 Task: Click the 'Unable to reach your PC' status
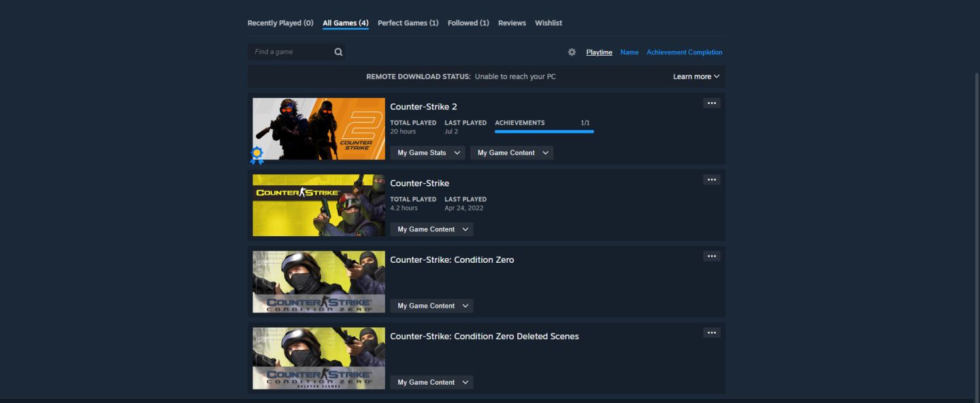[x=515, y=77]
